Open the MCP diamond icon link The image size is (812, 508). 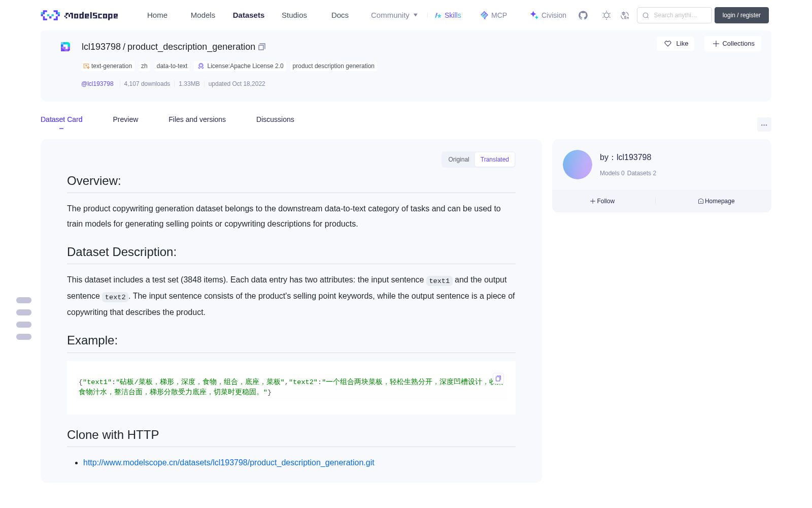(x=493, y=15)
